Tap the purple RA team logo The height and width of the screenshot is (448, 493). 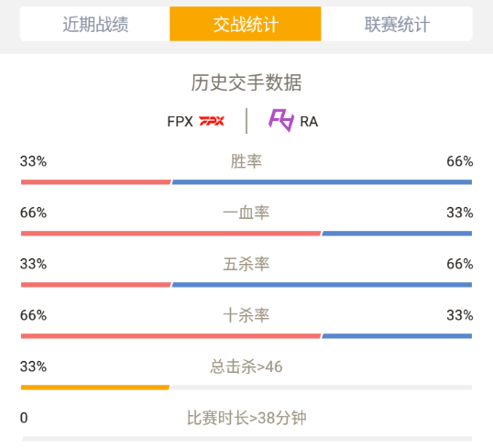point(281,120)
